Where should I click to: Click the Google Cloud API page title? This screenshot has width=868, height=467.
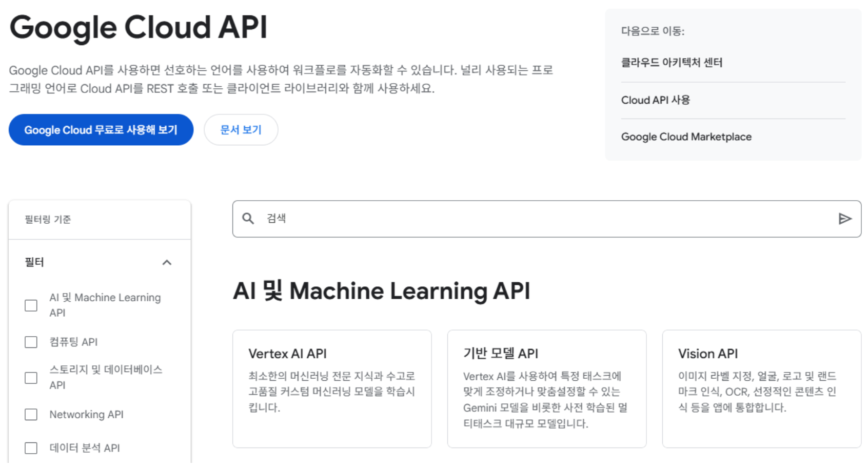tap(139, 27)
